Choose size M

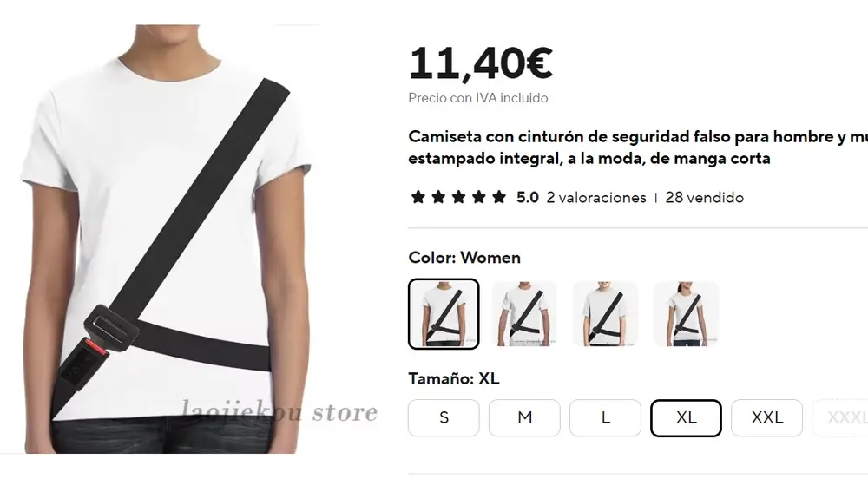tap(524, 418)
